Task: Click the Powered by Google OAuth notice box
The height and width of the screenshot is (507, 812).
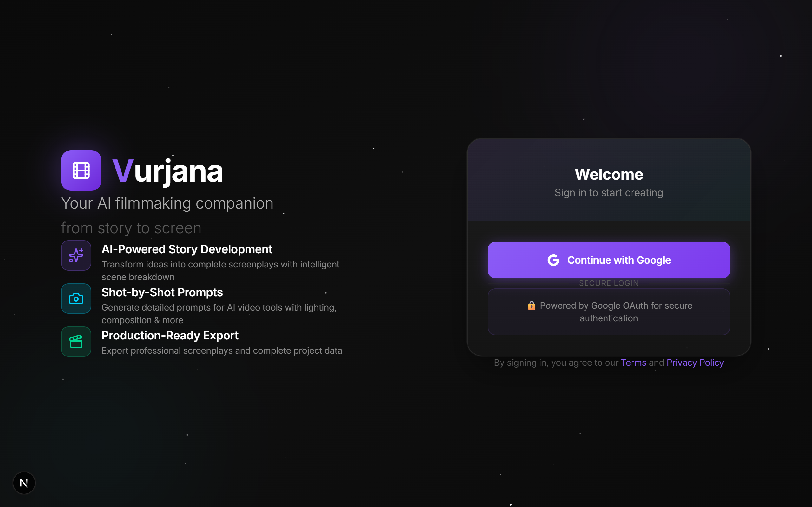Action: point(609,312)
